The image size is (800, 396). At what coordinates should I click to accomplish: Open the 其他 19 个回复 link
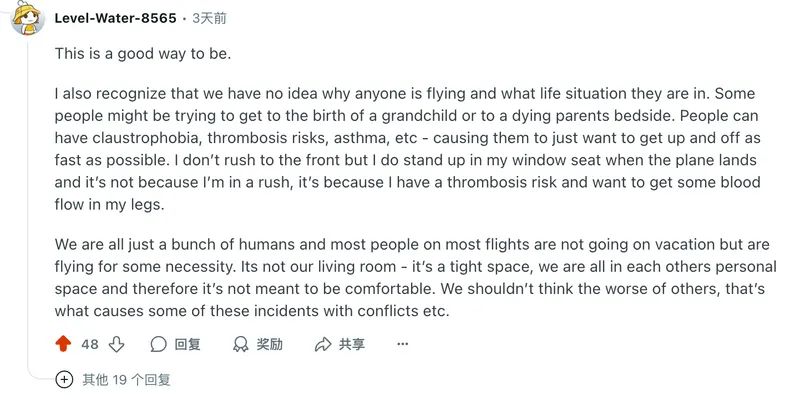point(126,380)
